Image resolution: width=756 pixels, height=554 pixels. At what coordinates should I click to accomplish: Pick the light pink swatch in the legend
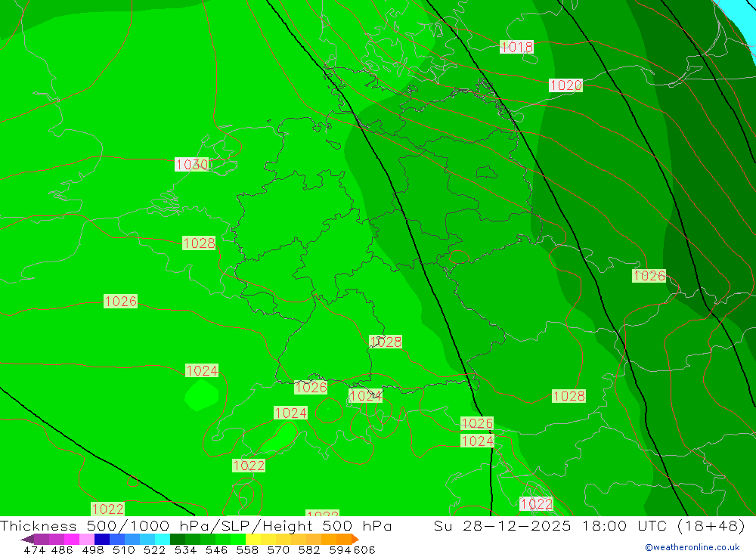pos(87,539)
